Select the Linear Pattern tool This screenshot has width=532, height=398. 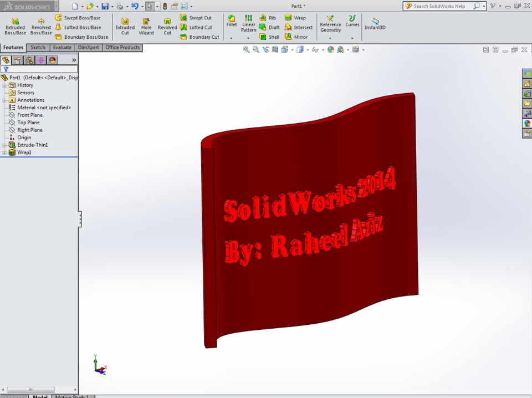[249, 23]
